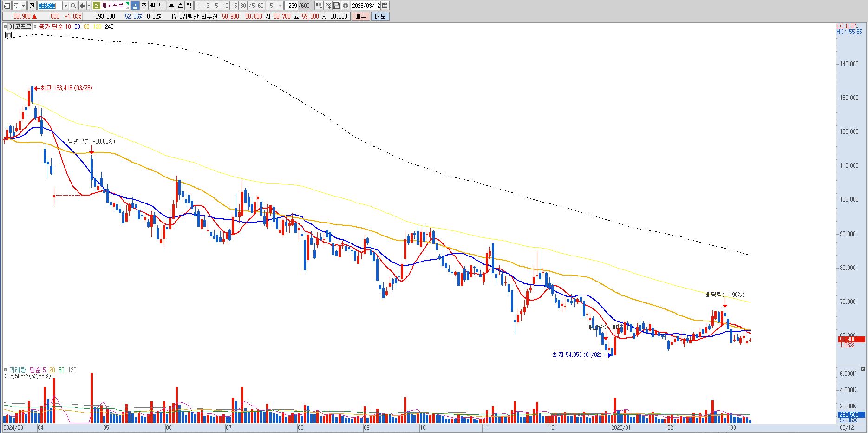
Task: Save the chart with the floppy disk icon
Action: (x=337, y=6)
